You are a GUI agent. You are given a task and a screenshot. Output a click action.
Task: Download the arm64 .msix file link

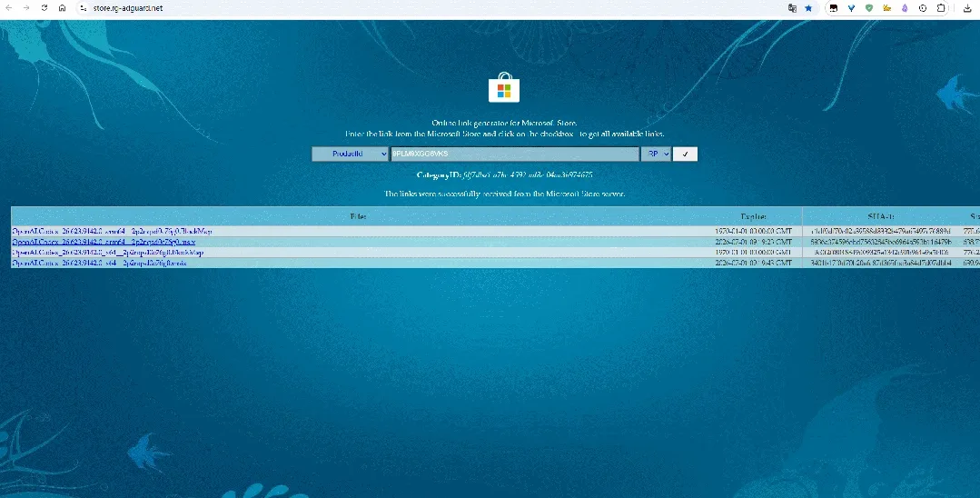(x=104, y=242)
